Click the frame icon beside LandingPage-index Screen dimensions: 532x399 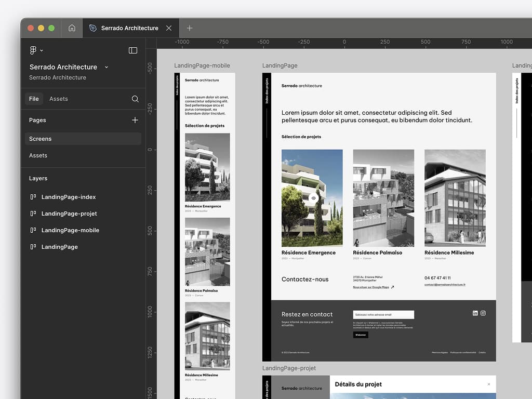pos(34,197)
